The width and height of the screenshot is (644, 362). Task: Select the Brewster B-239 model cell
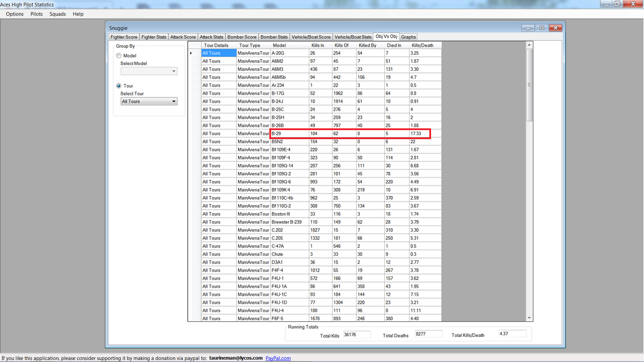click(x=289, y=222)
